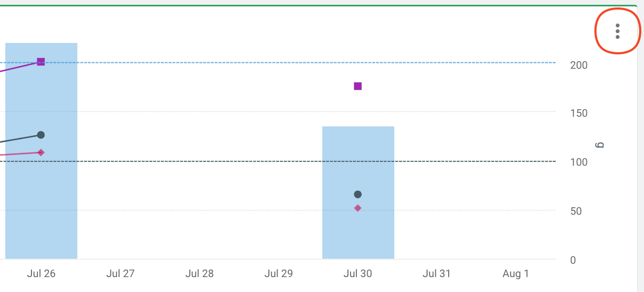
Task: Click the Jul 31 date label
Action: tap(436, 274)
